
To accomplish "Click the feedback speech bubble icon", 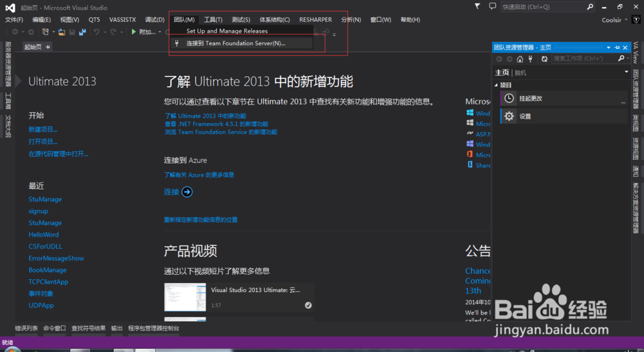I will coord(493,6).
